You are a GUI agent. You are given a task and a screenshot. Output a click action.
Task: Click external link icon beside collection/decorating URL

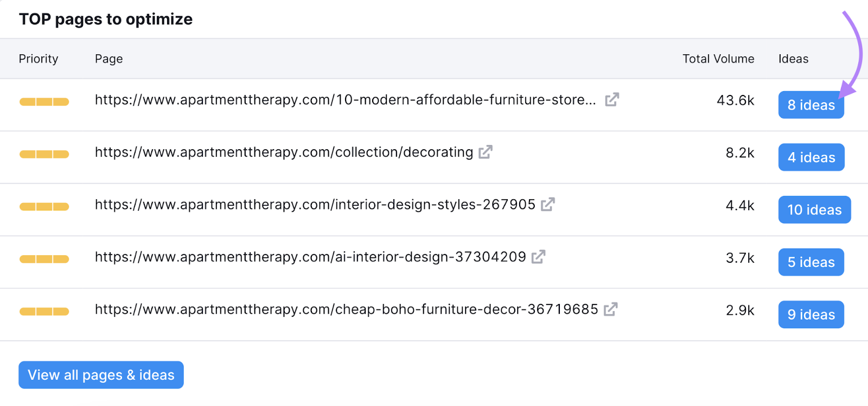[486, 153]
